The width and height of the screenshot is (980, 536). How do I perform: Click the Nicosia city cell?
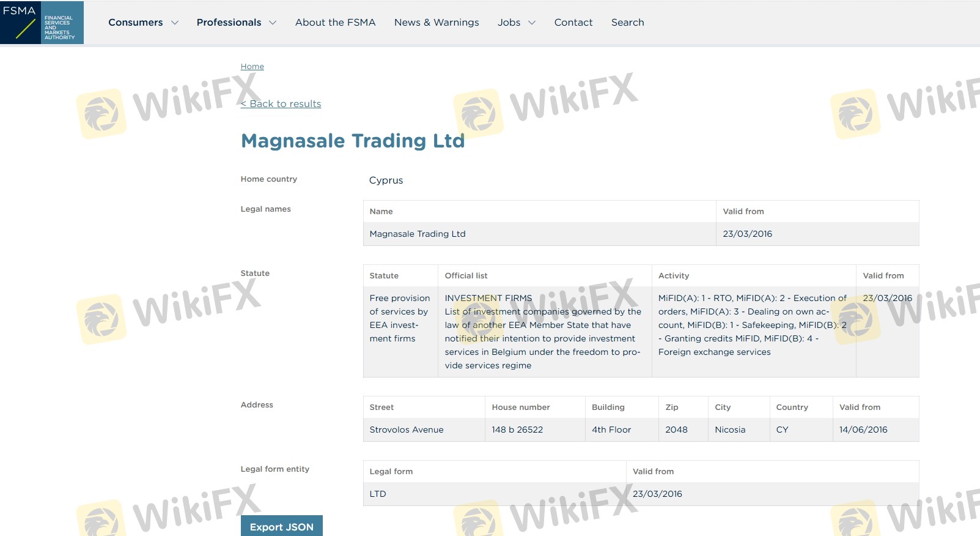point(739,430)
